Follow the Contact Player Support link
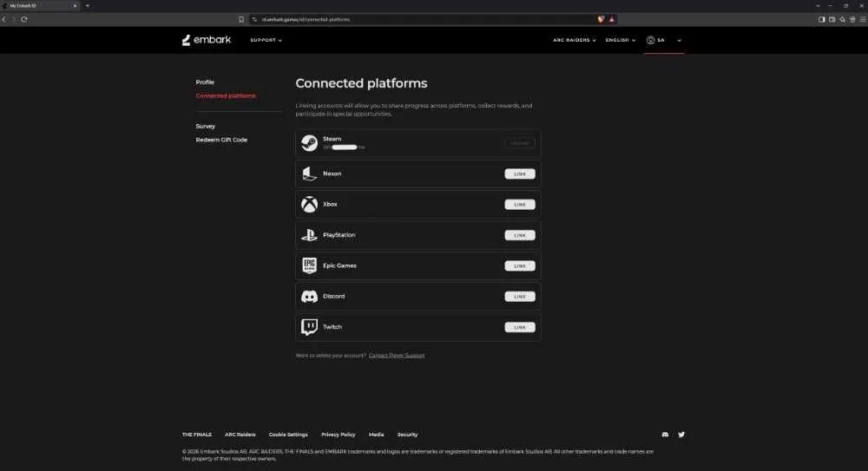The height and width of the screenshot is (471, 868). (x=397, y=356)
